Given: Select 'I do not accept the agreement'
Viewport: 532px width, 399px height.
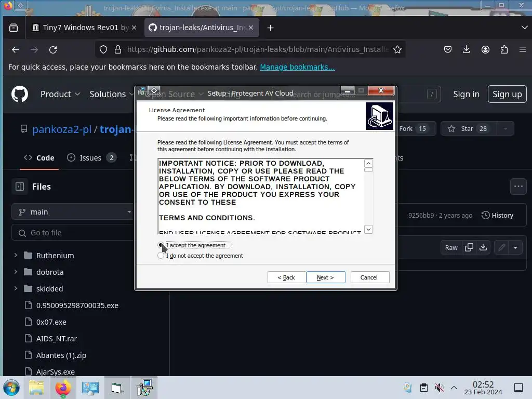Looking at the screenshot, I should click(x=161, y=256).
